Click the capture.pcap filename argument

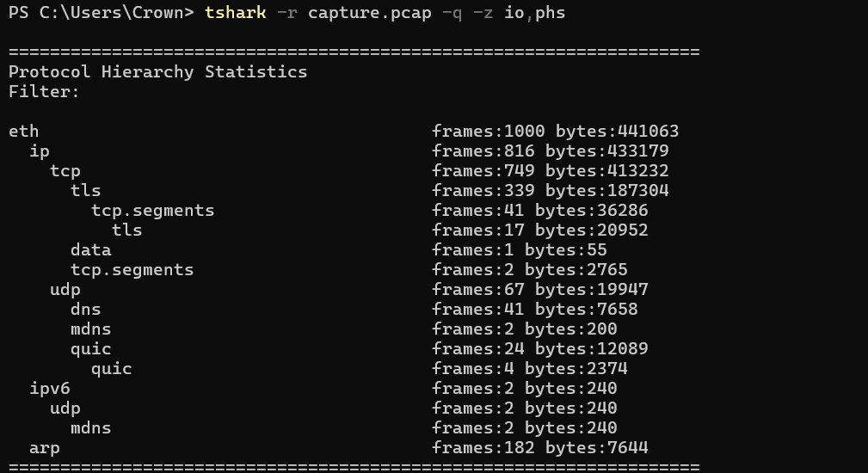pyautogui.click(x=348, y=13)
